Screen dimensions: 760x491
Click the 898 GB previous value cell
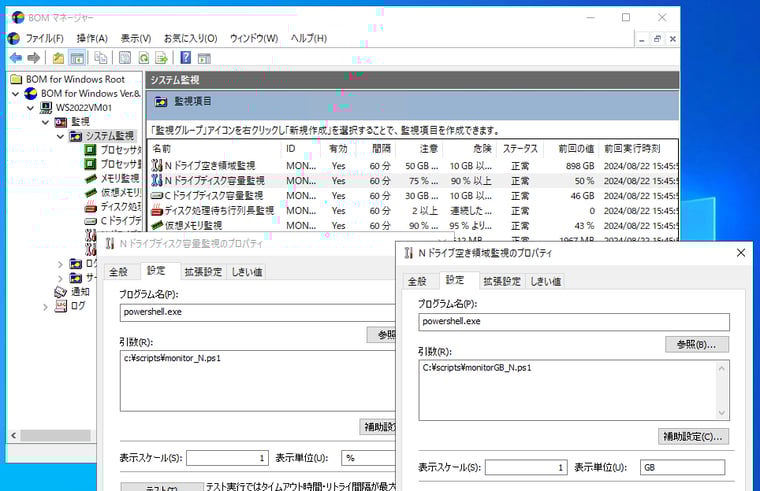pos(580,166)
